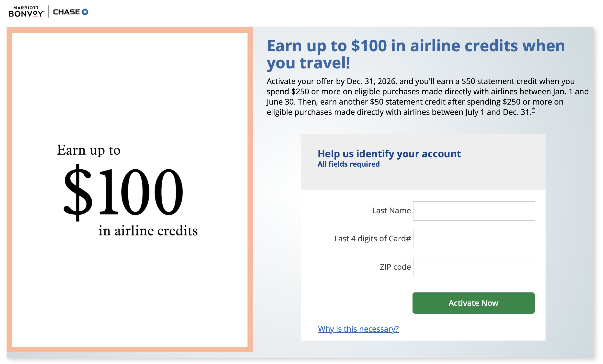
Task: Click "Earn up to" text in promo image
Action: pyautogui.click(x=89, y=150)
